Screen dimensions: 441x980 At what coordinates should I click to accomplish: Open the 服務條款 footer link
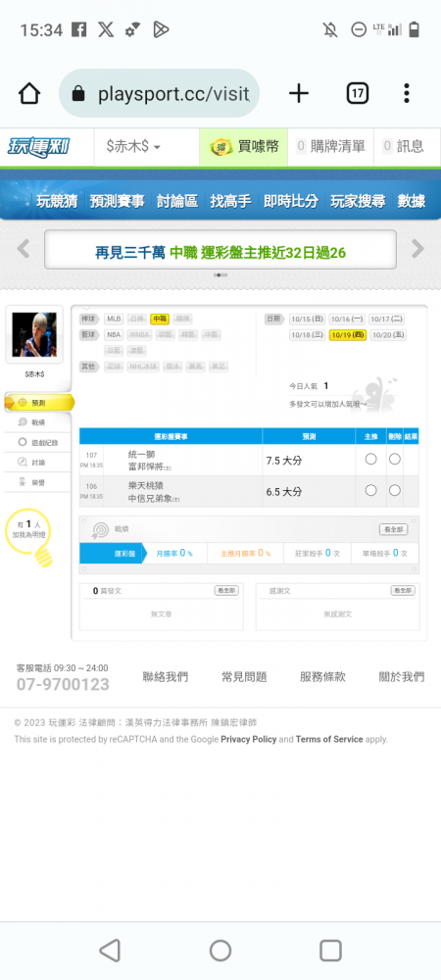click(323, 677)
